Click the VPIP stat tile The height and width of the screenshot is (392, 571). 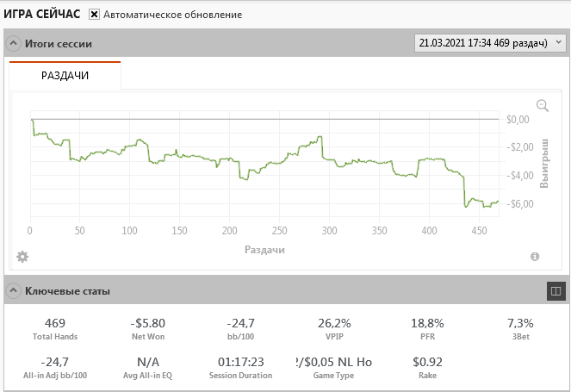[x=333, y=329]
